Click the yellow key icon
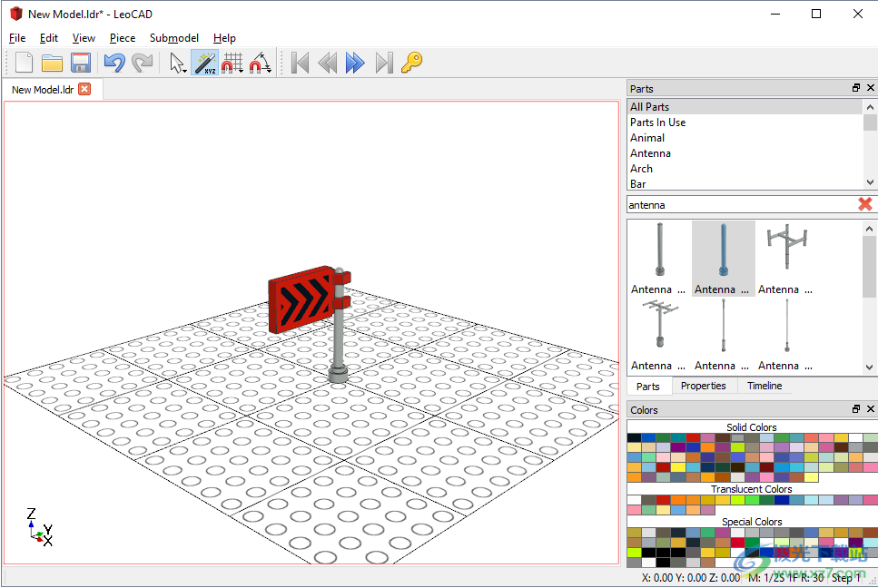The height and width of the screenshot is (588, 878). coord(412,63)
